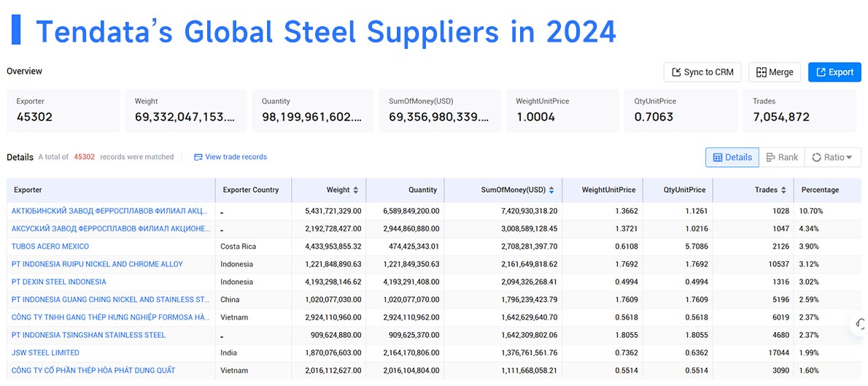Open PT INDONESIA TSINGSHAN STAINLESS STEEL
This screenshot has height=386, width=868.
pyautogui.click(x=88, y=335)
